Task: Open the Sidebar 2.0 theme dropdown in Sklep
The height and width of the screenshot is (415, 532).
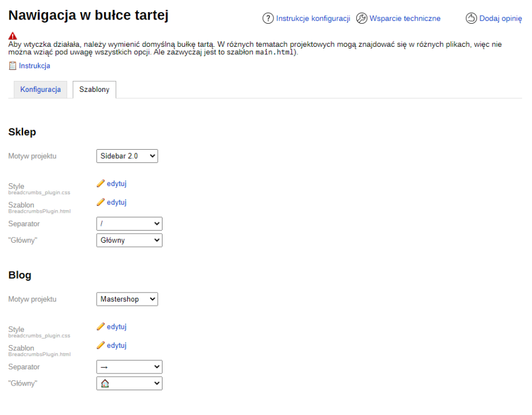Action: 127,155
